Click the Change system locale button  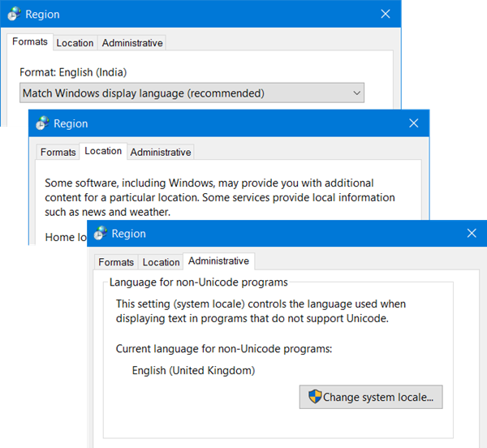click(x=371, y=397)
